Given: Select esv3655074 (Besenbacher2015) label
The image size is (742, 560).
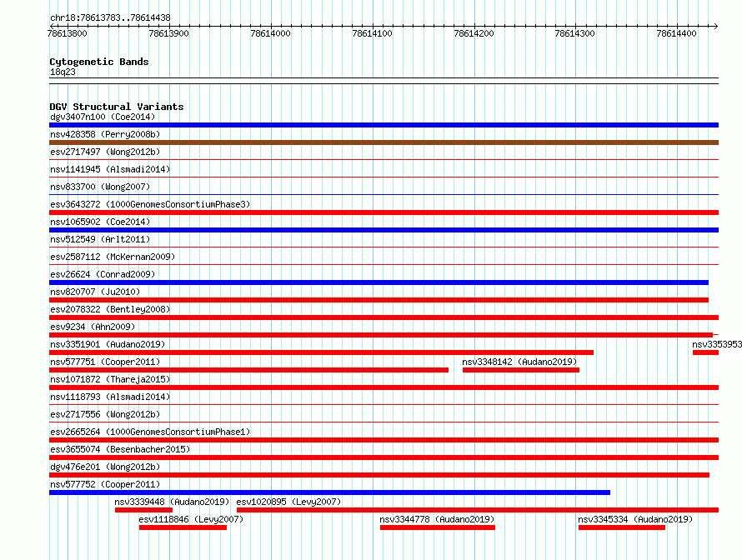Looking at the screenshot, I should click(x=120, y=449).
